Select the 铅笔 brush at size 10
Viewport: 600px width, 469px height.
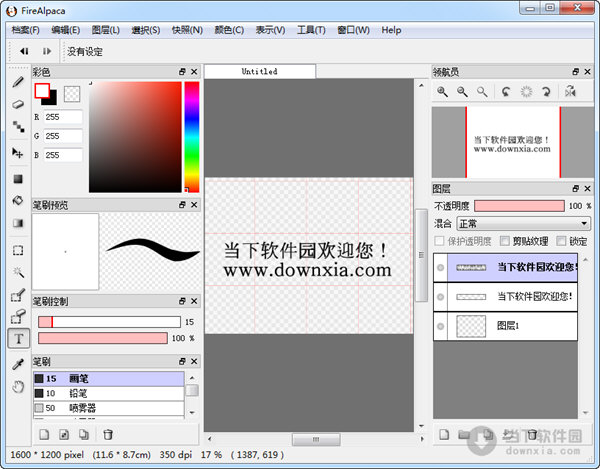[109, 393]
